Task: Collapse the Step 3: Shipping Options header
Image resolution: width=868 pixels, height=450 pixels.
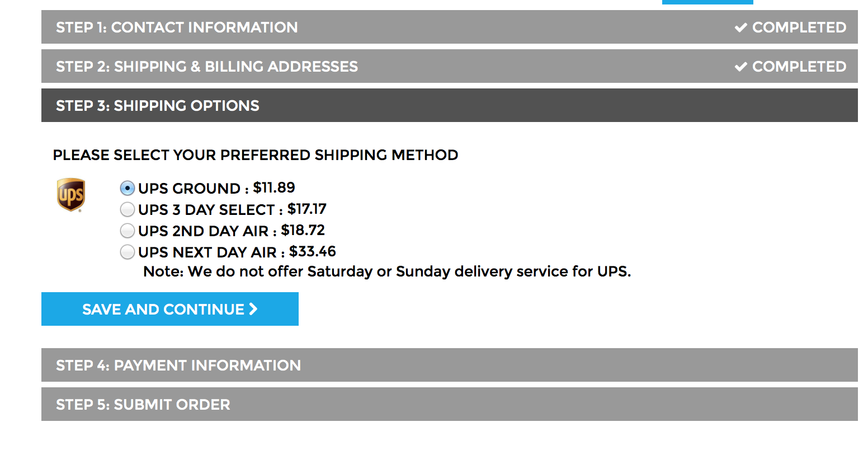Action: pyautogui.click(x=158, y=106)
